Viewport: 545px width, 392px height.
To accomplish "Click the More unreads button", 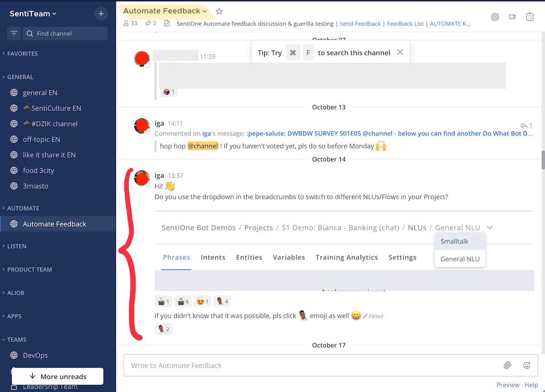I will pyautogui.click(x=58, y=376).
